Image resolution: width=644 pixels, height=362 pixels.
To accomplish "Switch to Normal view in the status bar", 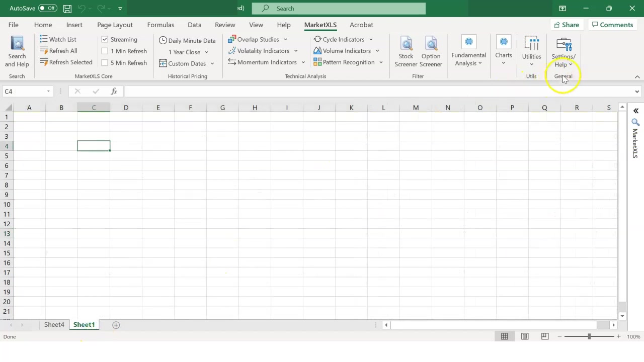I will [x=504, y=336].
